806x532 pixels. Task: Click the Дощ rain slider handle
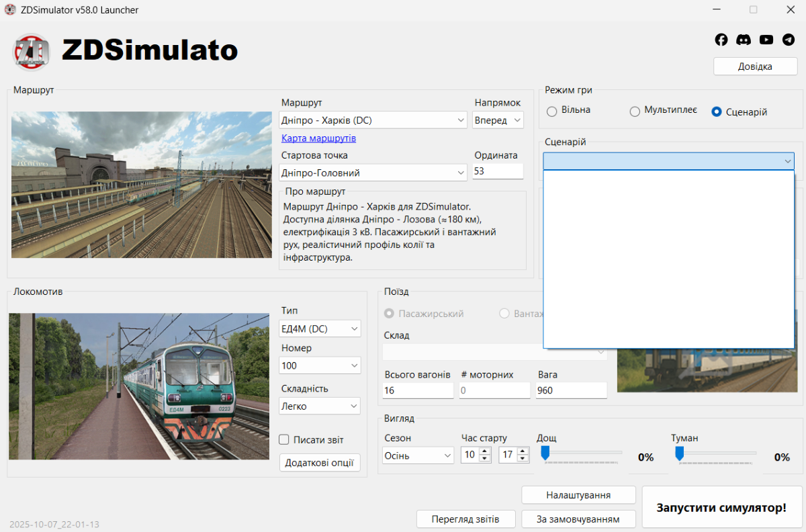coord(545,453)
